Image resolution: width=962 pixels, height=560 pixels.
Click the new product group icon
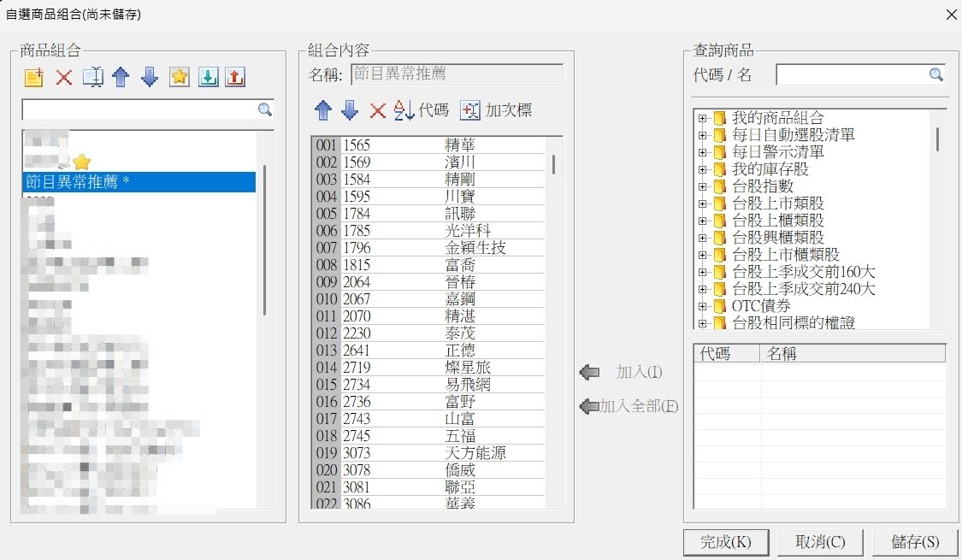click(x=34, y=77)
